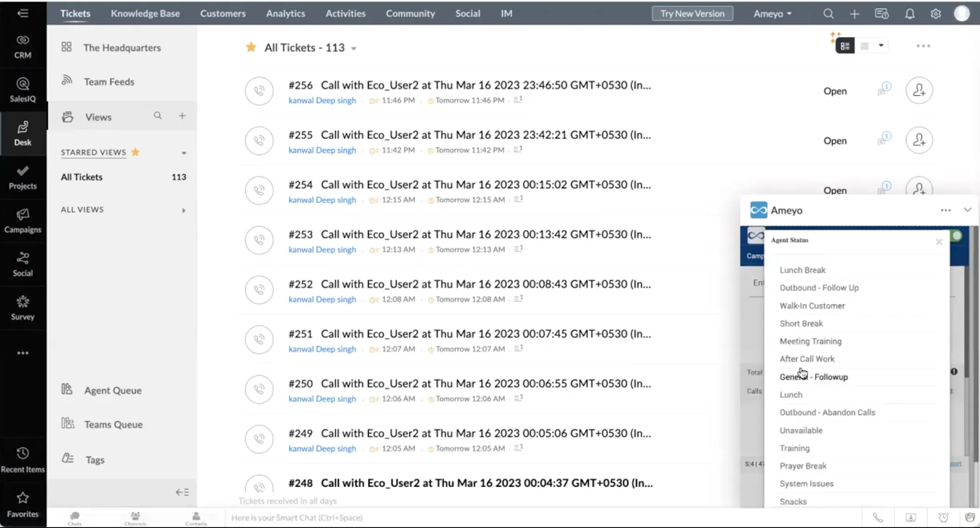Image resolution: width=980 pixels, height=528 pixels.
Task: Open the user profile avatar
Action: click(962, 13)
